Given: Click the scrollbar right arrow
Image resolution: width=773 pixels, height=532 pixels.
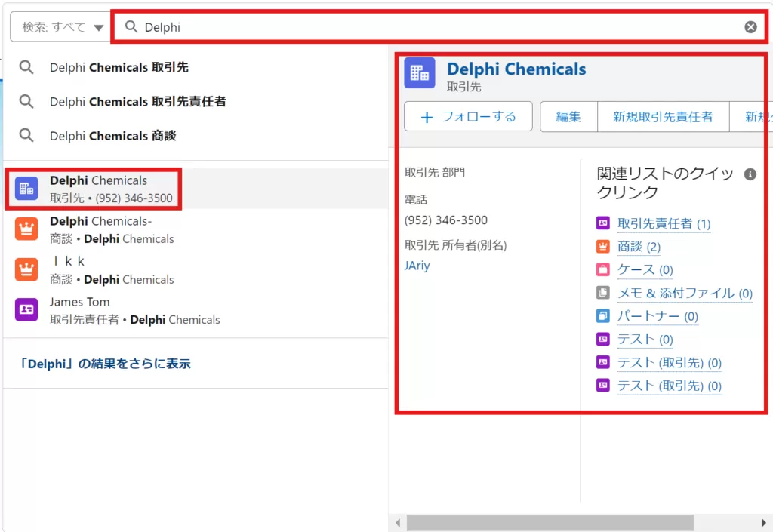Looking at the screenshot, I should (x=763, y=523).
